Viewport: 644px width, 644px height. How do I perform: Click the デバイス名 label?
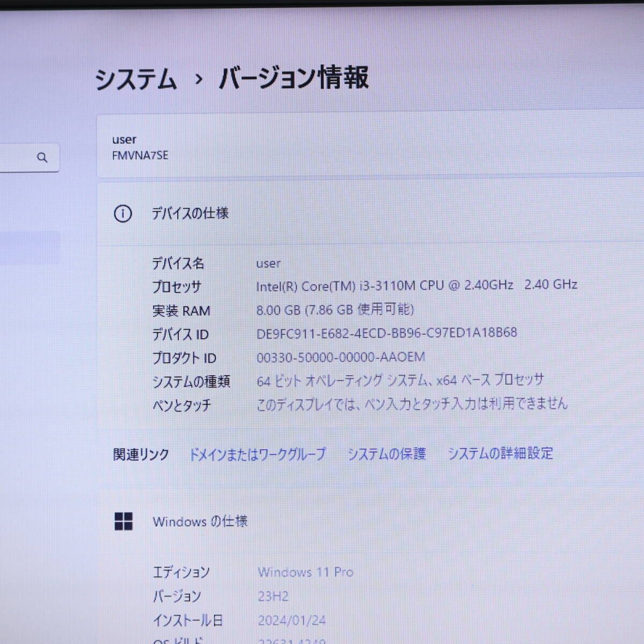[178, 263]
